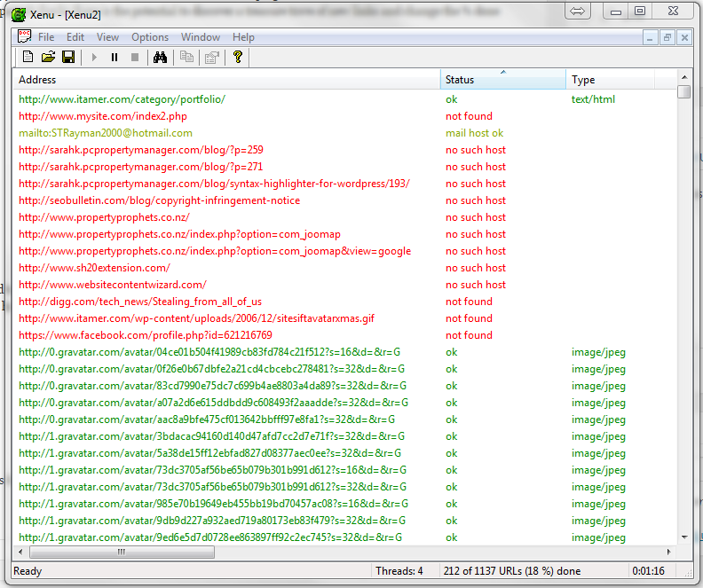
Task: Click the 0:01:16 elapsed time in status bar
Action: pos(648,571)
